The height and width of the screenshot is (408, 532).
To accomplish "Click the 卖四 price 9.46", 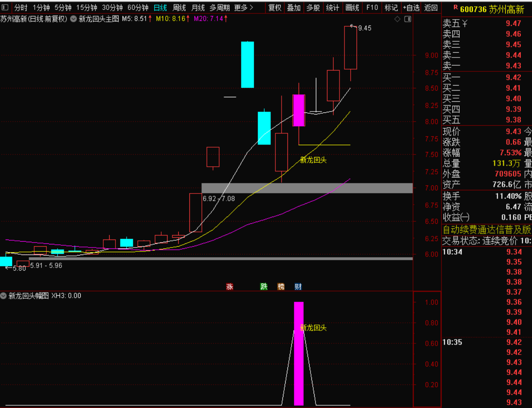I will pyautogui.click(x=513, y=34).
